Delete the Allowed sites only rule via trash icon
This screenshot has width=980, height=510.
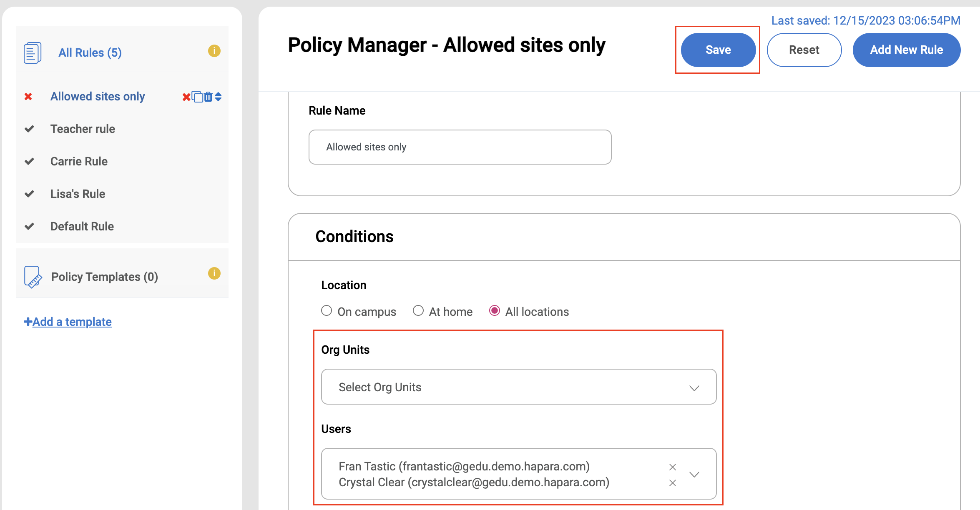pyautogui.click(x=208, y=97)
